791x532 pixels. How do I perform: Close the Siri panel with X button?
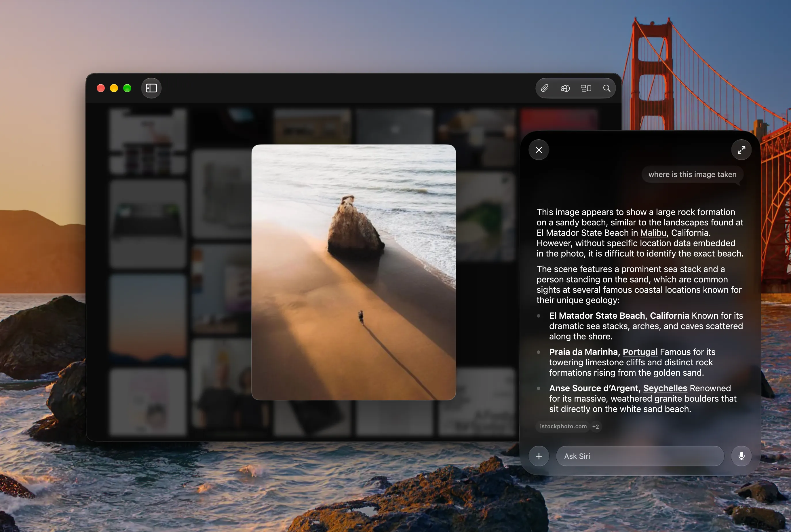[x=539, y=150]
